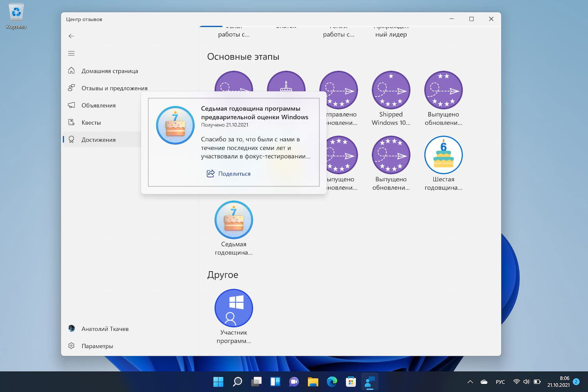
Task: Select Квесты in the sidebar
Action: pyautogui.click(x=103, y=123)
